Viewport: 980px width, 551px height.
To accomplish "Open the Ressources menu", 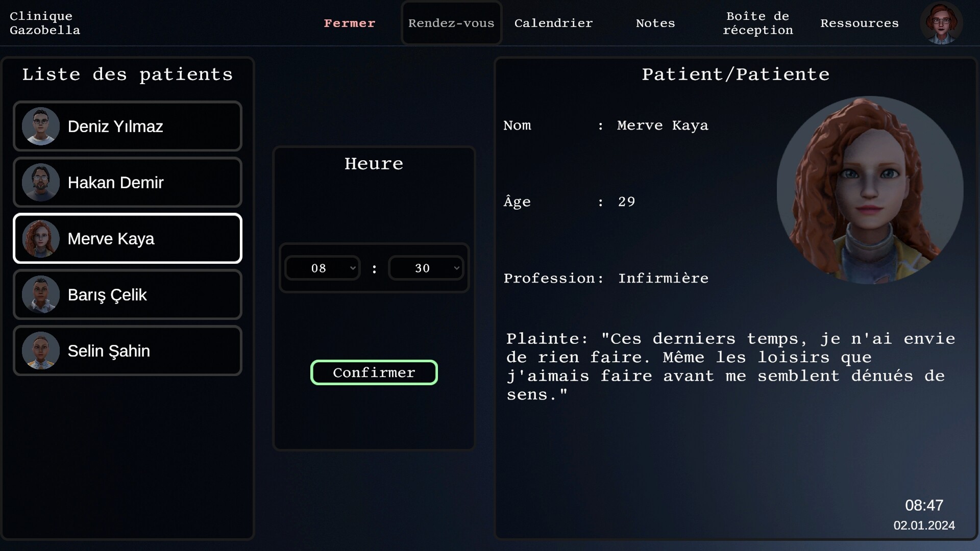I will tap(860, 23).
